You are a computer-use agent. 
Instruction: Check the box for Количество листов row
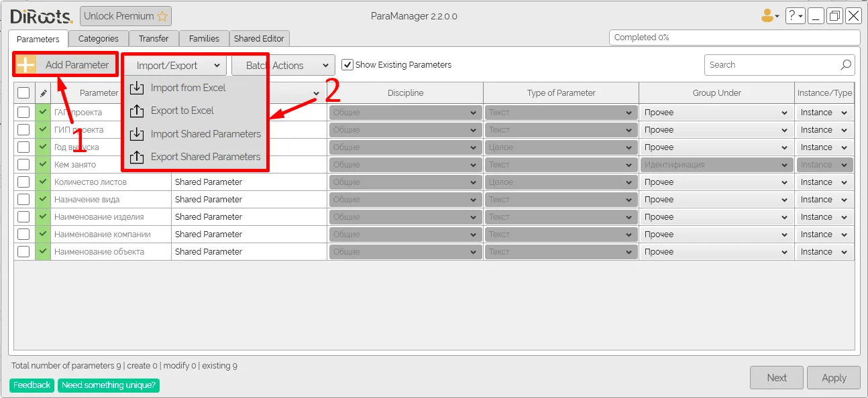[x=23, y=182]
